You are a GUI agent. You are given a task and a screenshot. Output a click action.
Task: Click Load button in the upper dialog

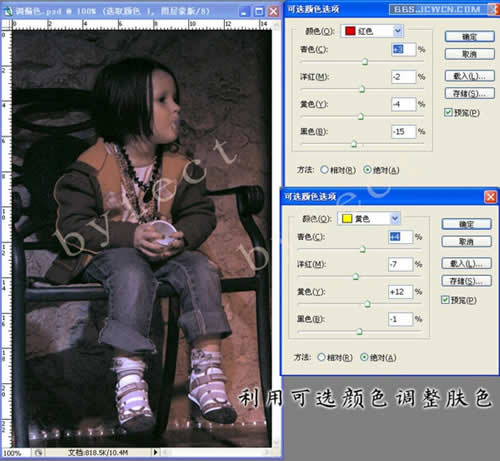[x=469, y=76]
